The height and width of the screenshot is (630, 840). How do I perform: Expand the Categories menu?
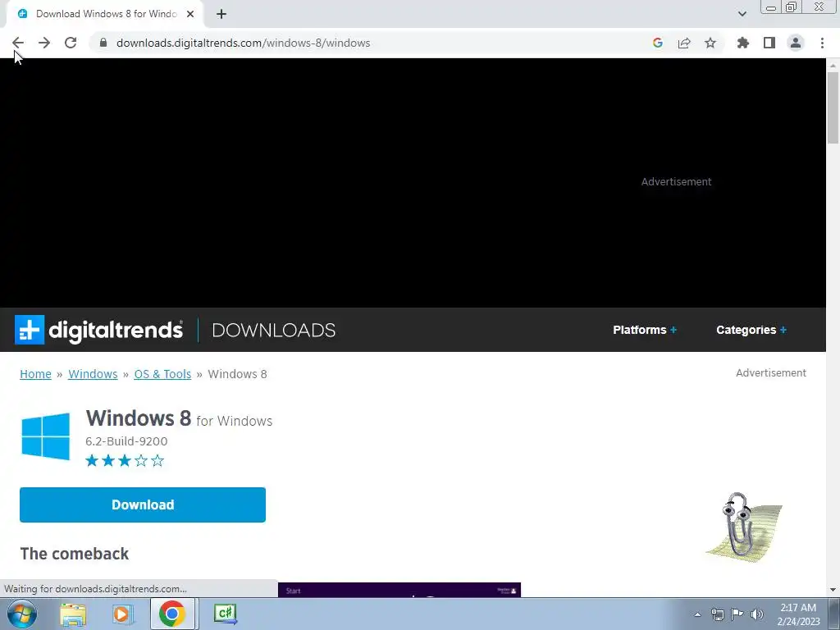click(x=751, y=330)
